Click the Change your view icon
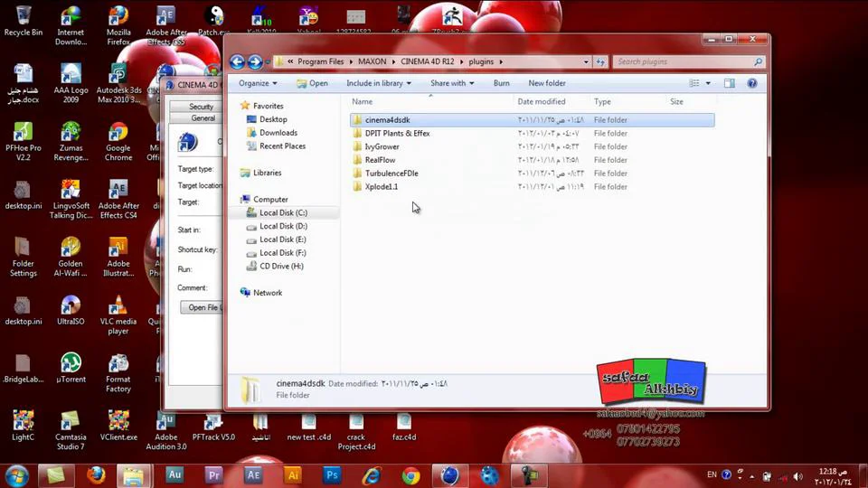This screenshot has height=488, width=868. pyautogui.click(x=694, y=83)
